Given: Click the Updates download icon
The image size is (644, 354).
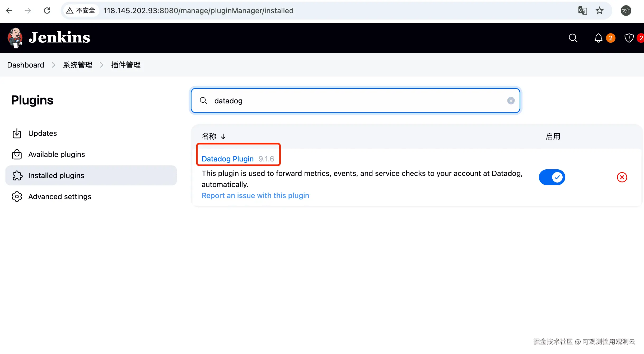Looking at the screenshot, I should pos(17,133).
